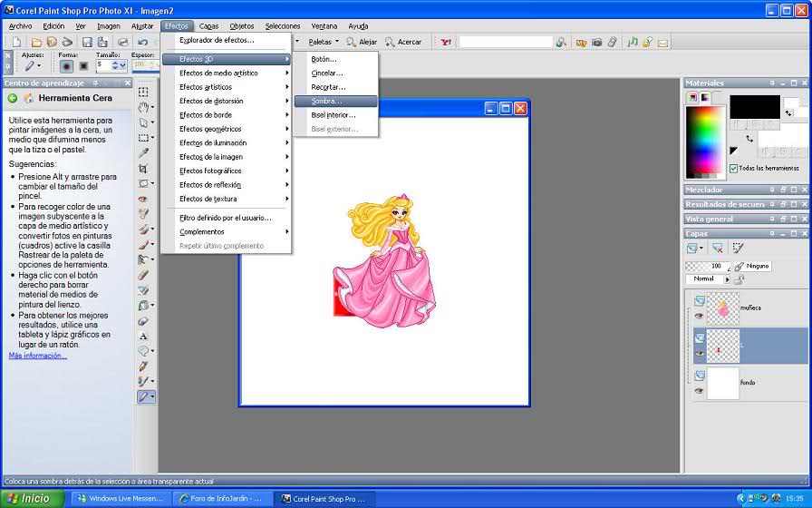Expand Efectos de medio artístico submenu
This screenshot has height=508, width=812.
(x=227, y=73)
